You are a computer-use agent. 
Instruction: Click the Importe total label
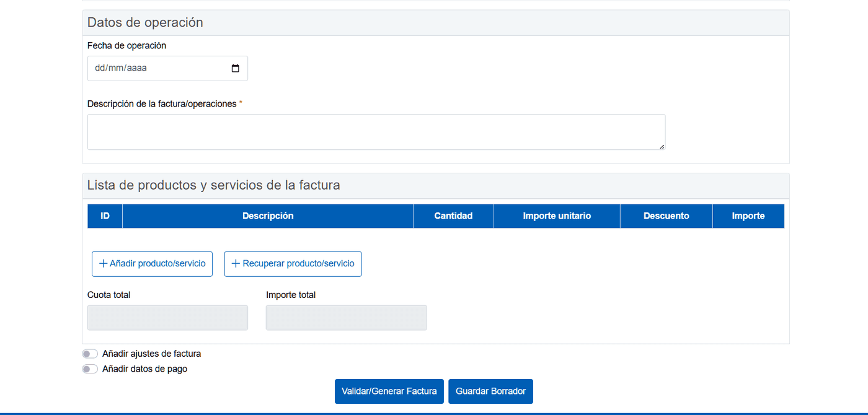tap(291, 295)
